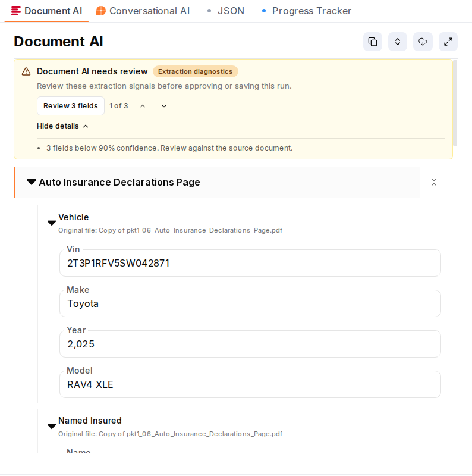Click the Review 3 fields button

70,106
